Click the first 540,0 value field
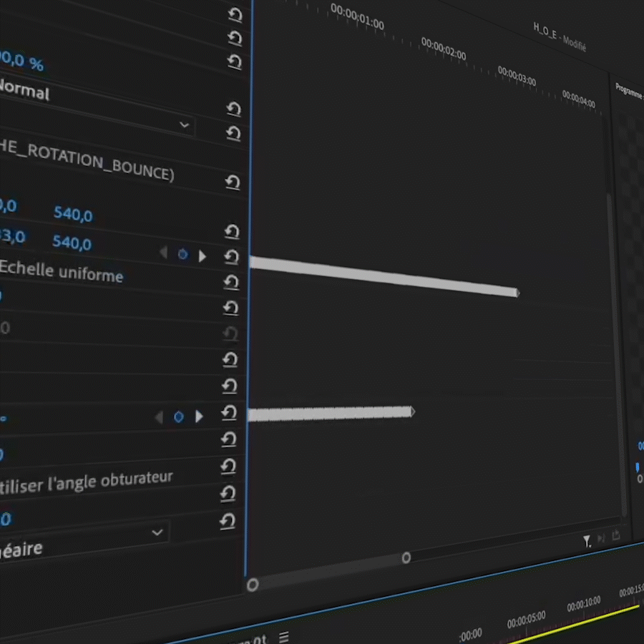The height and width of the screenshot is (644, 644). point(73,214)
